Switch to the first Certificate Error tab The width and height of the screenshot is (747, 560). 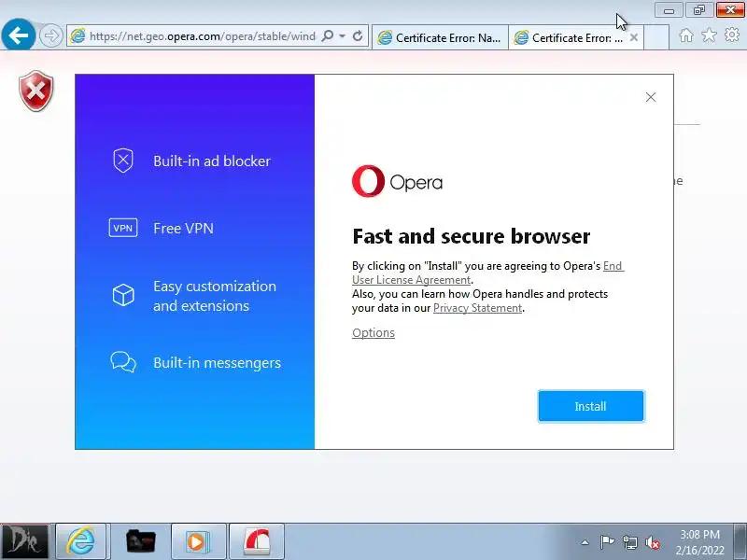[440, 37]
